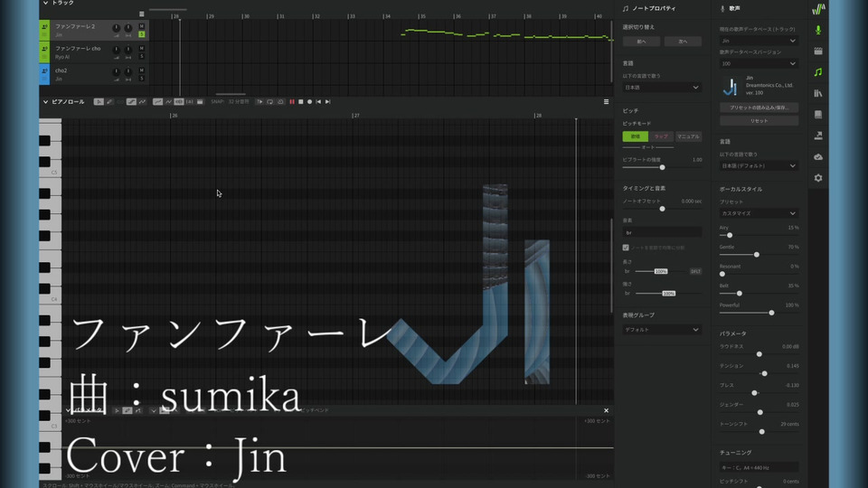This screenshot has width=868, height=488.
Task: Open voice database version dropdown 100
Action: pos(759,63)
